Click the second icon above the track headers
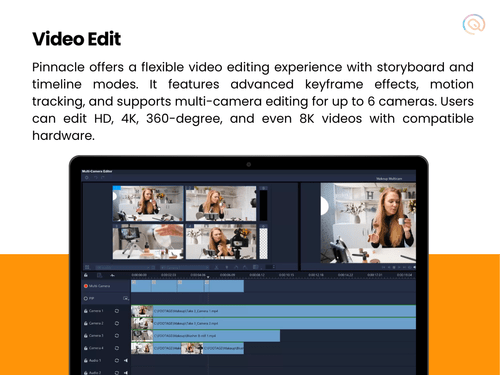This screenshot has width=500, height=375. point(99,275)
